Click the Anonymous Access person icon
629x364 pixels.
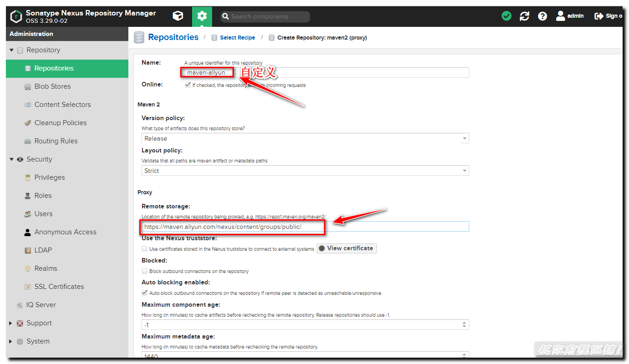point(27,232)
